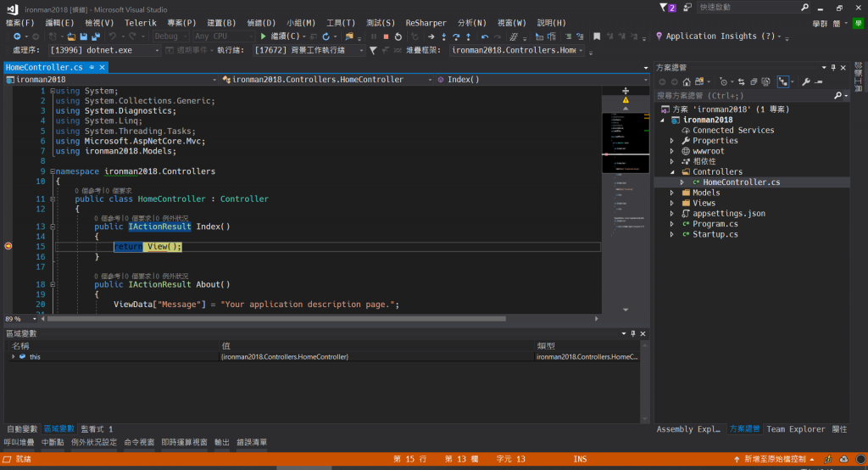The image size is (868, 470).
Task: Open the ReSharper menu
Action: point(426,22)
